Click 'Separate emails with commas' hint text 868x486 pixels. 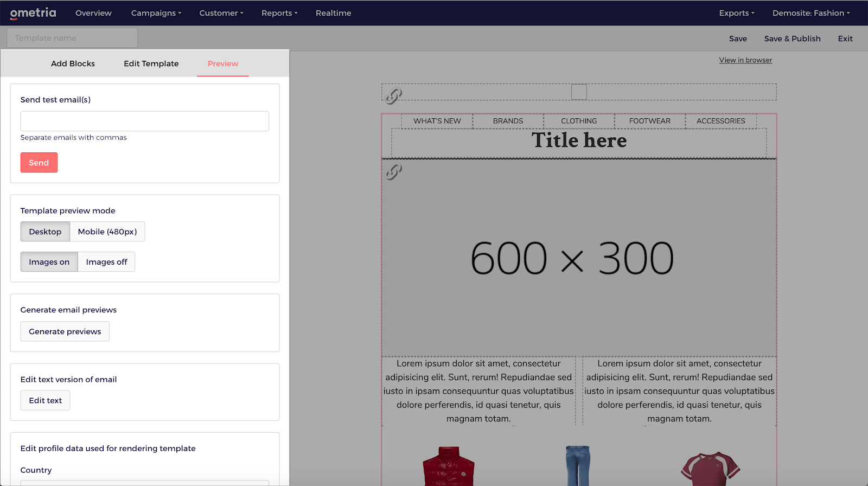73,138
